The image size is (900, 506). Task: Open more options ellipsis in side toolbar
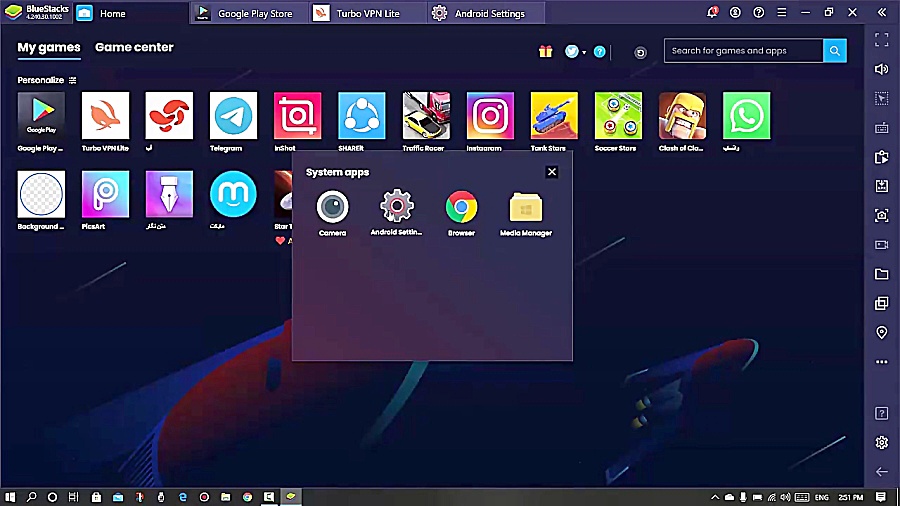click(882, 362)
